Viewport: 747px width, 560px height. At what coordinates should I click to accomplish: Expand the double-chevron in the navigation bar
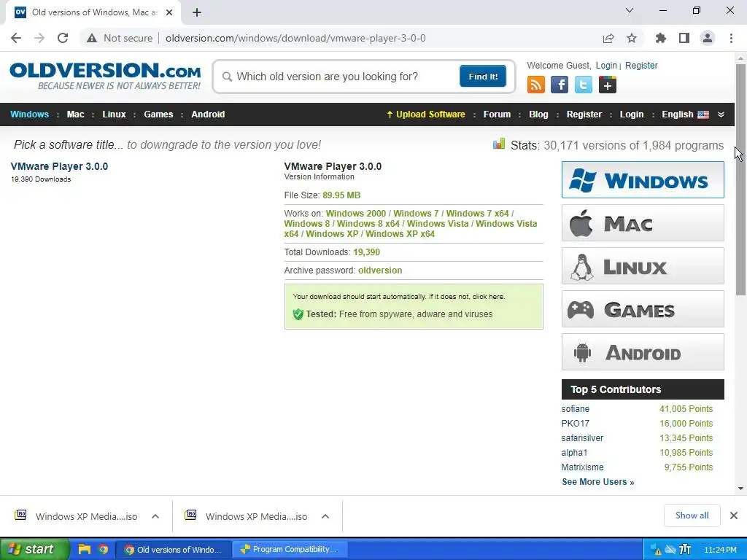[x=721, y=114]
